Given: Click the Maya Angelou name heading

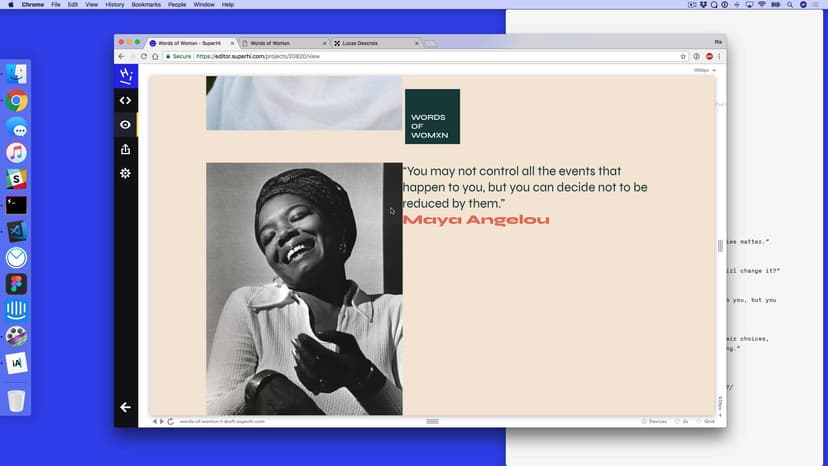Looking at the screenshot, I should (x=476, y=219).
